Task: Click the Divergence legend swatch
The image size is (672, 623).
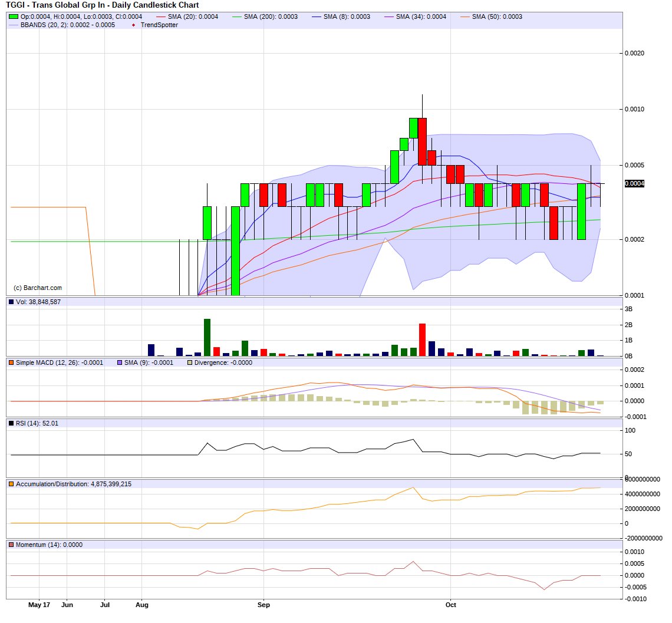Action: pyautogui.click(x=190, y=362)
